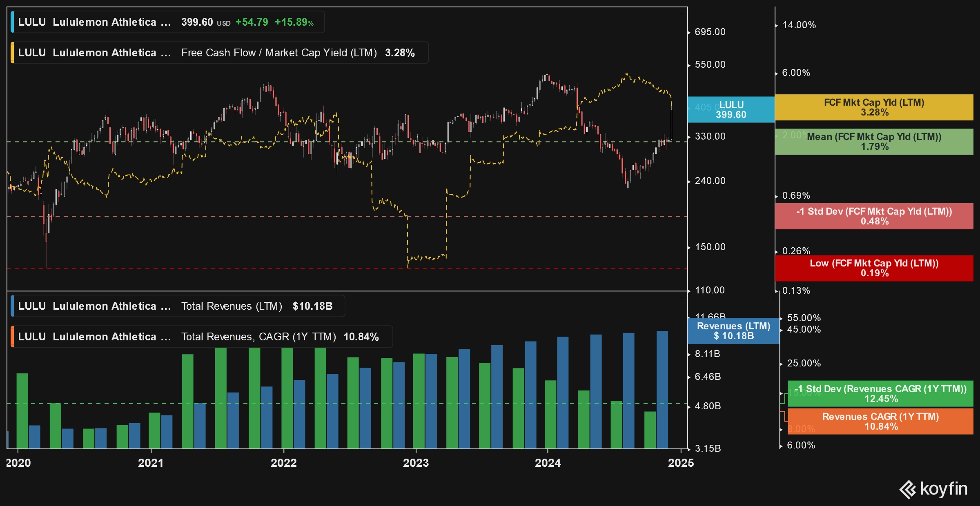
Task: Click the 240.00 price axis value
Action: pyautogui.click(x=710, y=181)
